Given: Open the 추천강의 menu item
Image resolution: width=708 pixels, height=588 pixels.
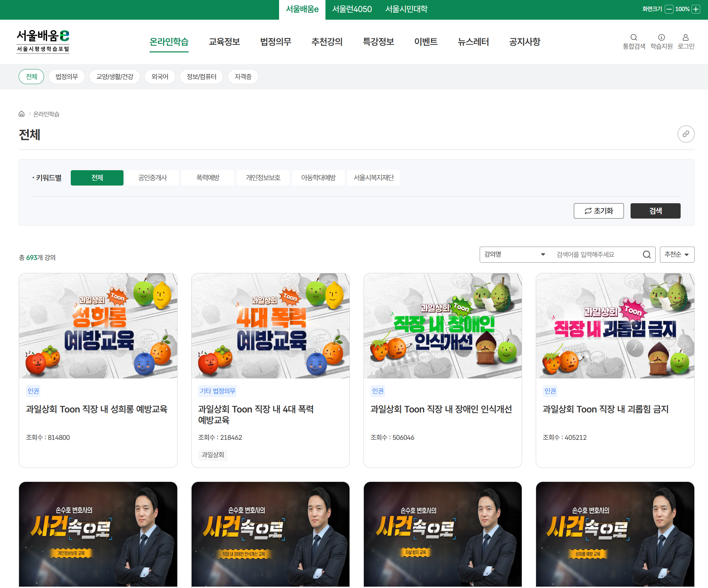Looking at the screenshot, I should (327, 42).
